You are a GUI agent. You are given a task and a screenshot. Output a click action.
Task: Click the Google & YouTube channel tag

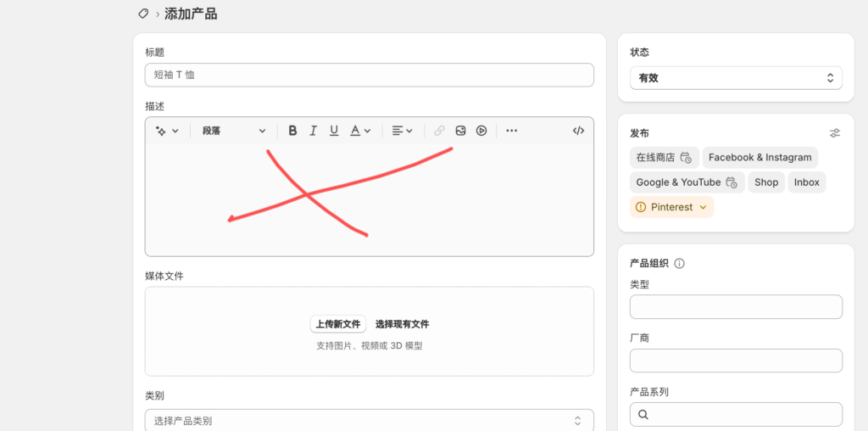point(687,182)
